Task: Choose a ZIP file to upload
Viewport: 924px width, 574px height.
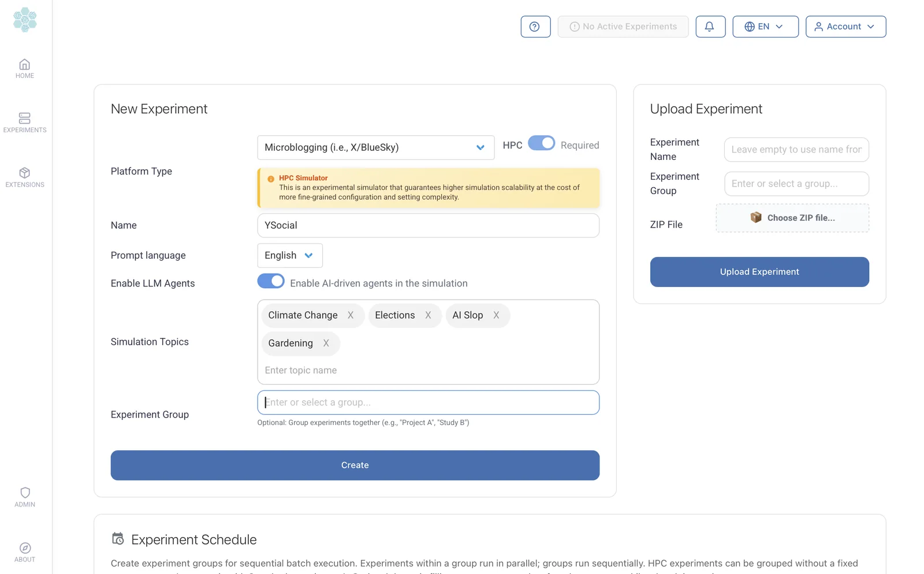Action: point(792,218)
